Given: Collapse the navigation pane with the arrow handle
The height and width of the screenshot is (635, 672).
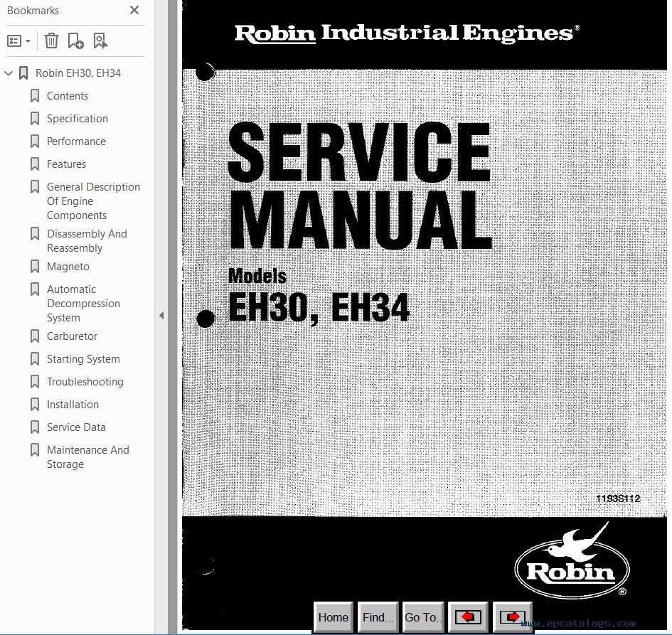Looking at the screenshot, I should (161, 316).
